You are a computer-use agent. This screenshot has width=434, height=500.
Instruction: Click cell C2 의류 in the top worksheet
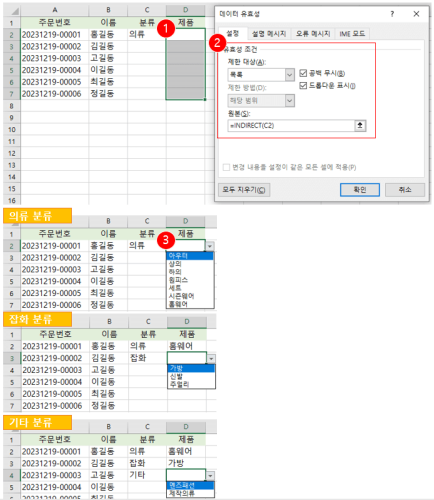(x=147, y=34)
